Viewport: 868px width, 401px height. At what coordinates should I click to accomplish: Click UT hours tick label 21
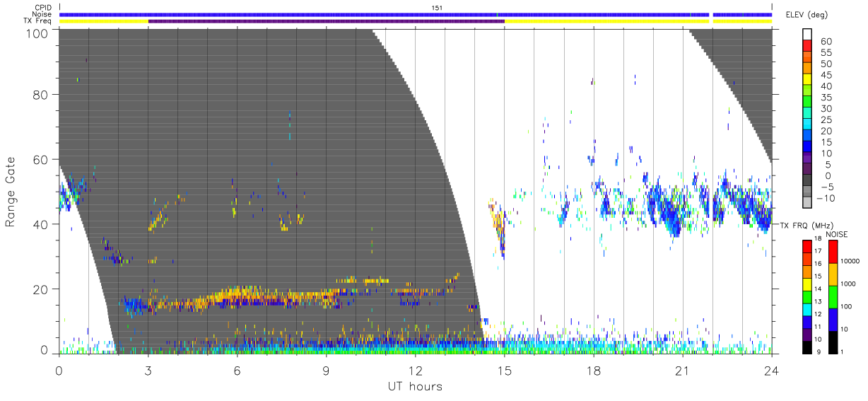(683, 370)
